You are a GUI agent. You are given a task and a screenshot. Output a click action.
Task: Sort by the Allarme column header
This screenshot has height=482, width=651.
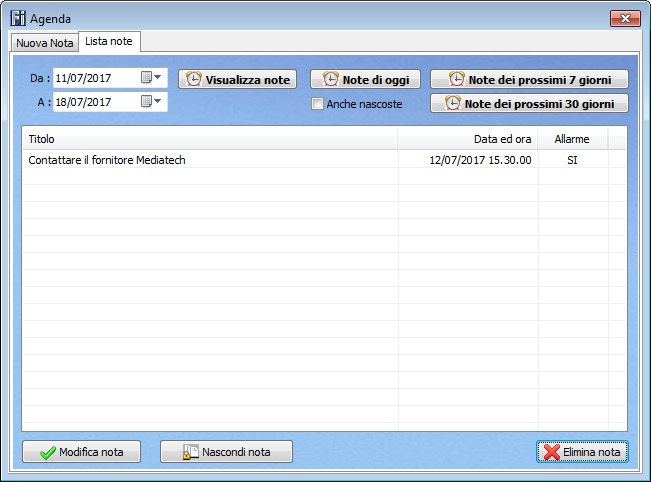pyautogui.click(x=573, y=139)
